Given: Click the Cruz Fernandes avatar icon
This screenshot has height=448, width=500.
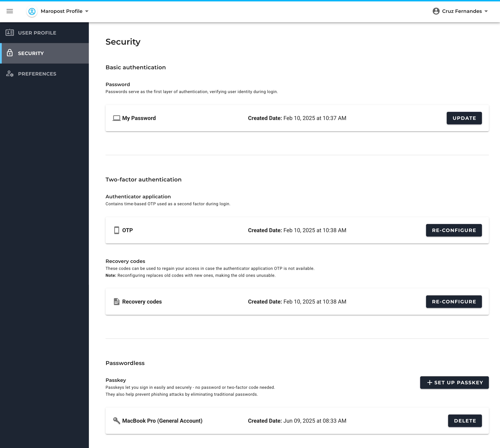Looking at the screenshot, I should (436, 11).
